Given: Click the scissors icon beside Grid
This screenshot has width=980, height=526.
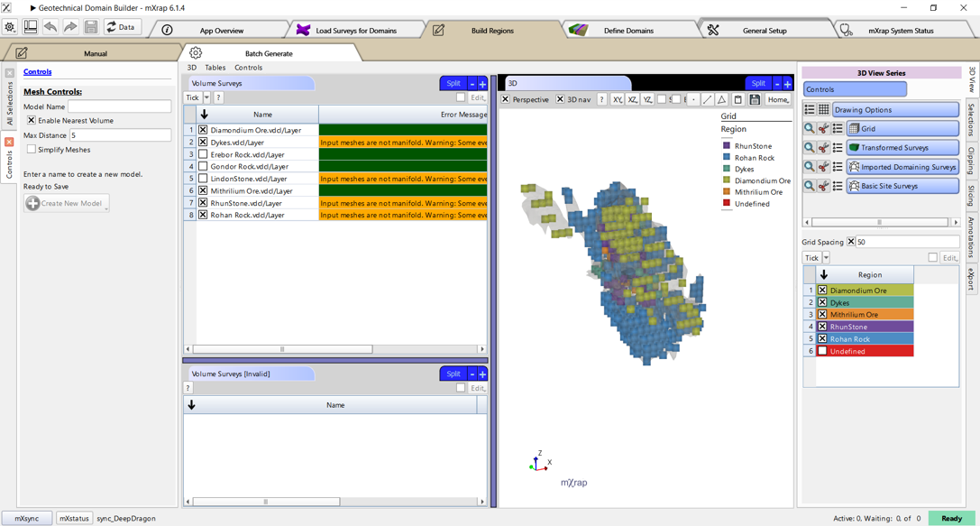Looking at the screenshot, I should pos(823,129).
